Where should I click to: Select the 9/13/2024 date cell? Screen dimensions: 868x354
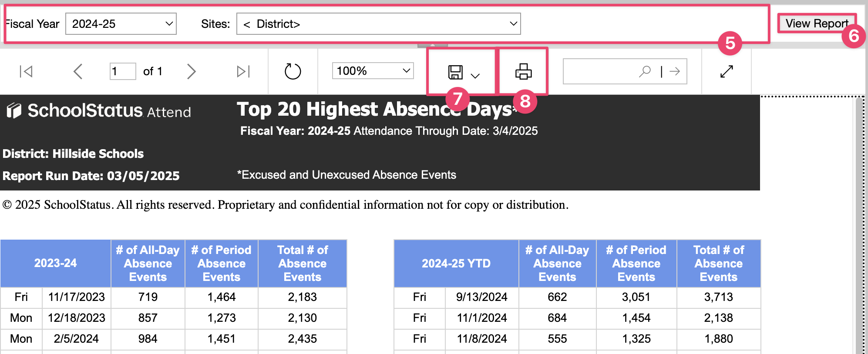click(482, 297)
